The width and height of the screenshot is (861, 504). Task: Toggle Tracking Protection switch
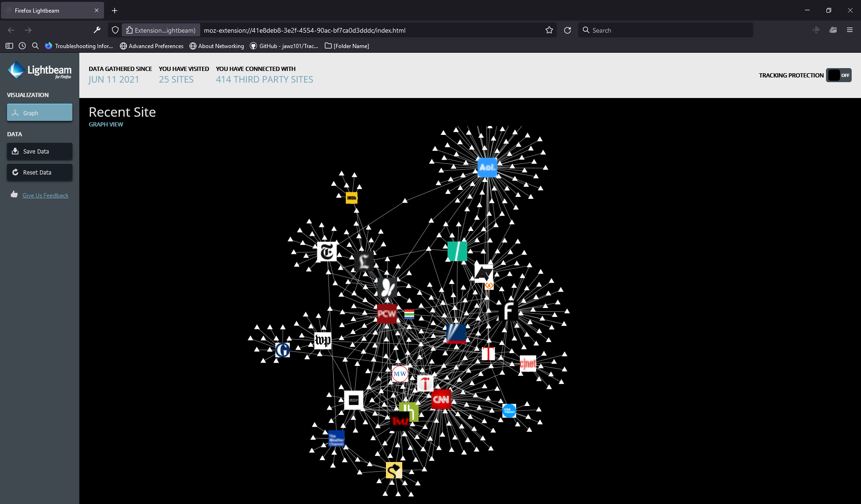click(839, 75)
